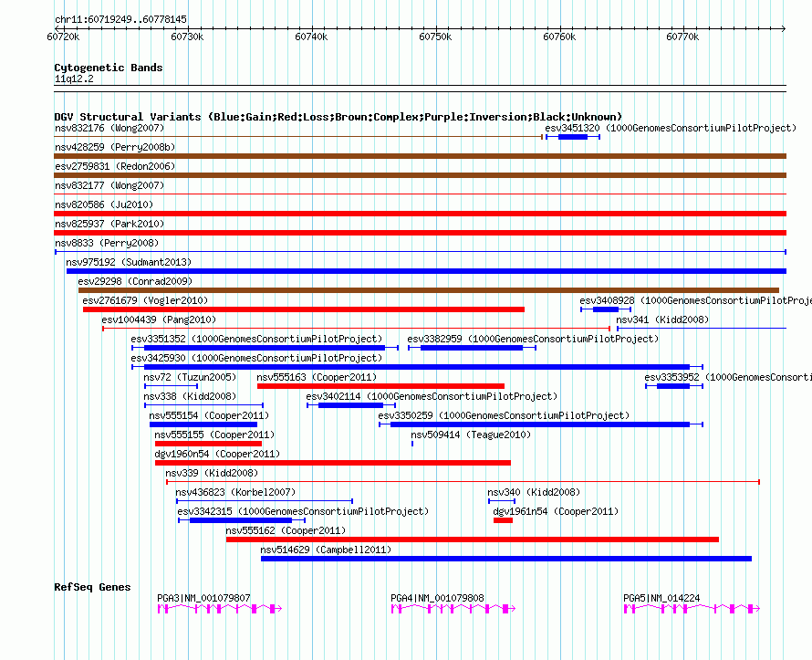The width and height of the screenshot is (812, 660).
Task: Select the PGA3 magenta gene model
Action: point(220,609)
